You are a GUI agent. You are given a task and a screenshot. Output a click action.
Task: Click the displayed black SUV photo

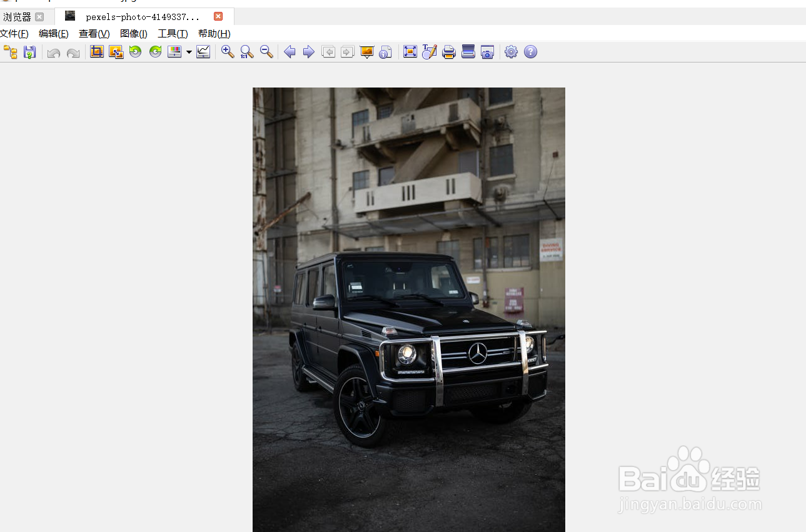[409, 309]
